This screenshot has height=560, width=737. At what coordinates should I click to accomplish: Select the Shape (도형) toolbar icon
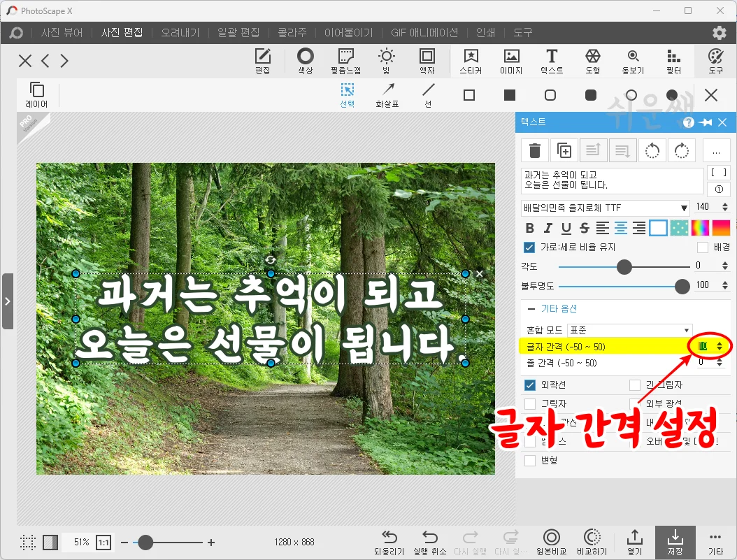(x=593, y=61)
